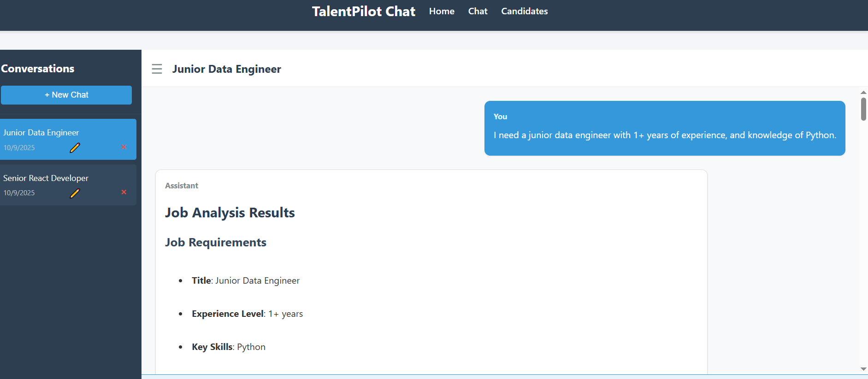868x379 pixels.
Task: Delete the Senior React Developer conversation
Action: pos(124,192)
